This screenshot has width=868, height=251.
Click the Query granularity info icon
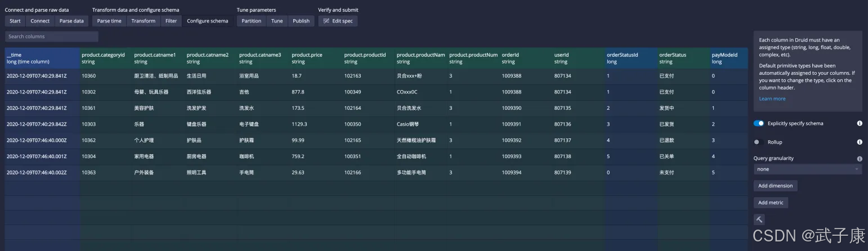[x=860, y=159]
